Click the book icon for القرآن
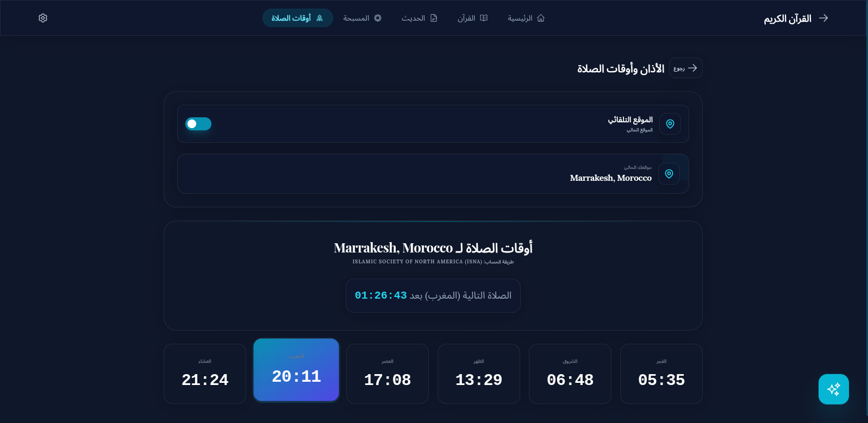The height and width of the screenshot is (423, 868). pos(484,18)
